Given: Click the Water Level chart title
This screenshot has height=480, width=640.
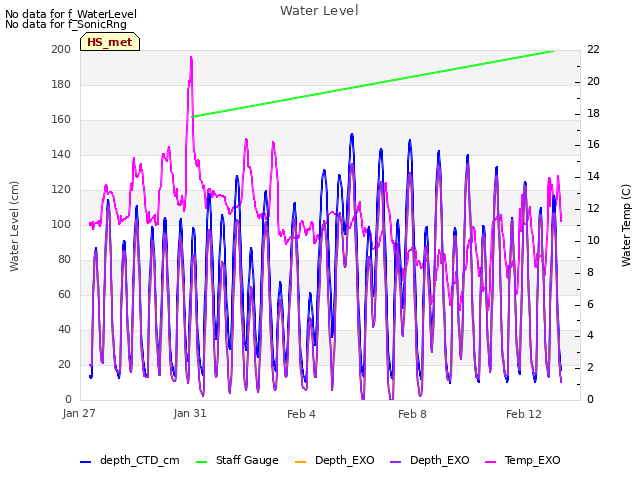Looking at the screenshot, I should click(319, 10).
